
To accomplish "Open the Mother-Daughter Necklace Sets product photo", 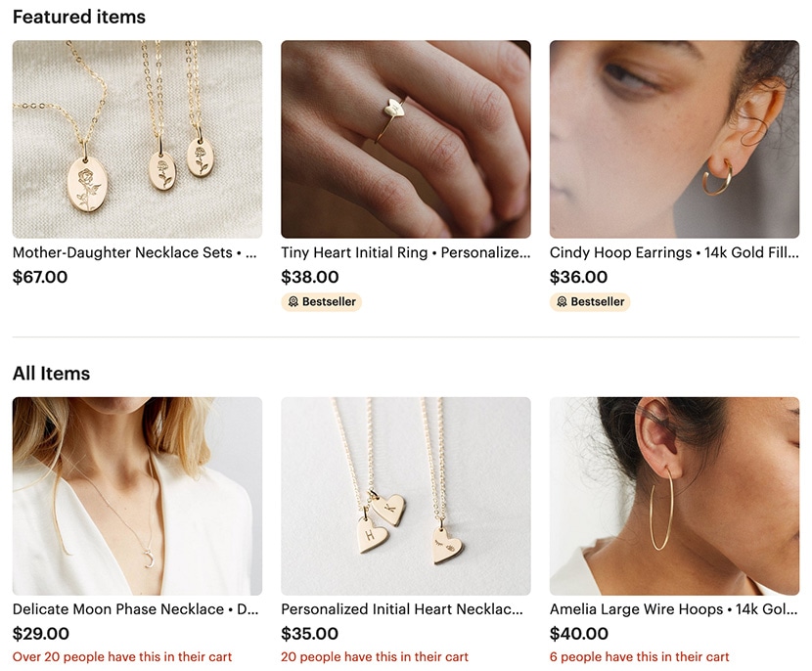I will pyautogui.click(x=137, y=139).
